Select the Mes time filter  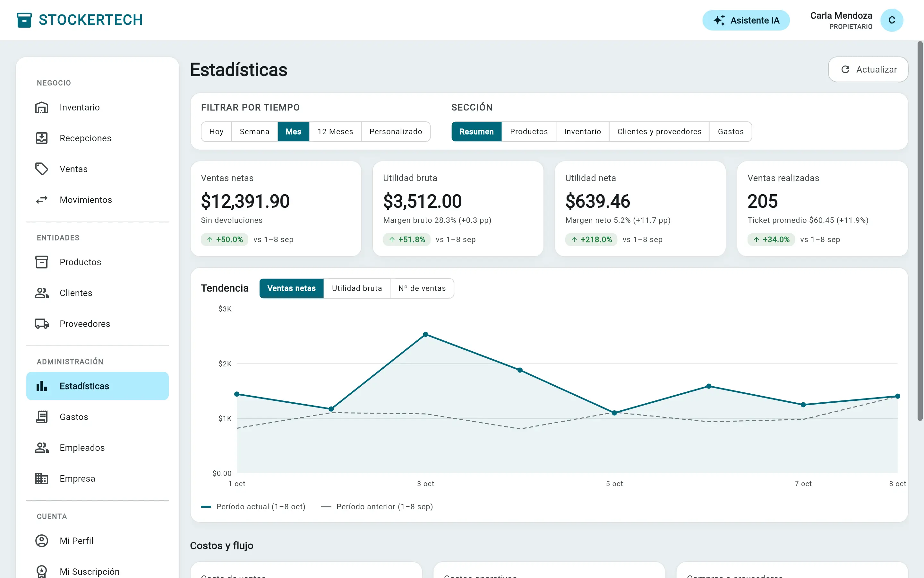coord(293,132)
